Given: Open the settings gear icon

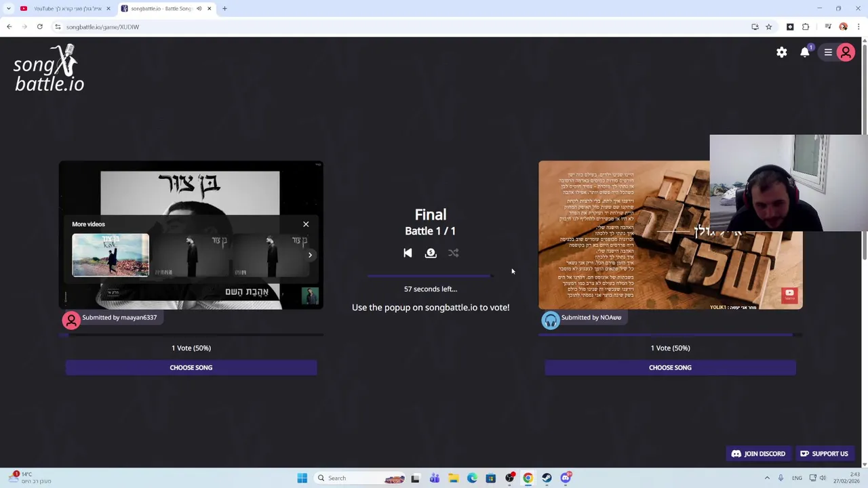Looking at the screenshot, I should coord(782,52).
